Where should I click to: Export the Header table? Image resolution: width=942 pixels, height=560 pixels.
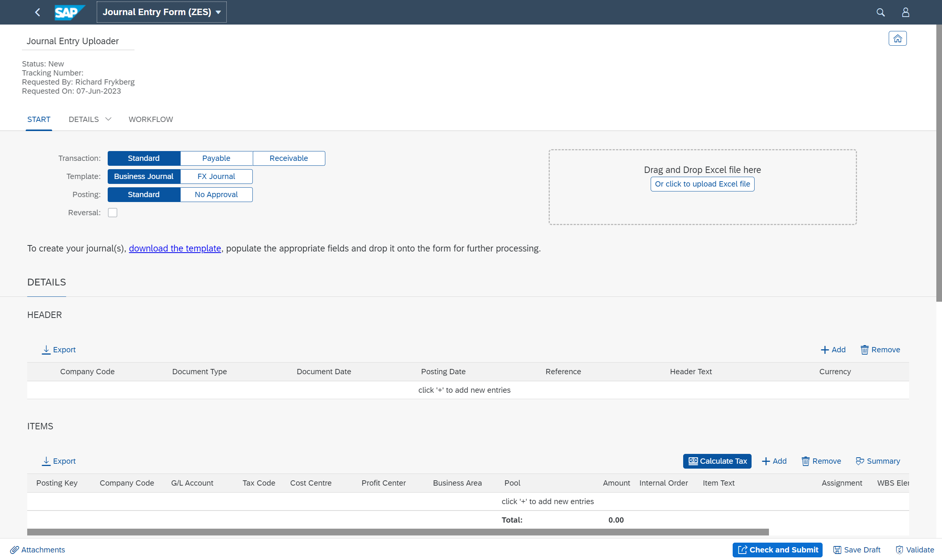click(x=59, y=349)
